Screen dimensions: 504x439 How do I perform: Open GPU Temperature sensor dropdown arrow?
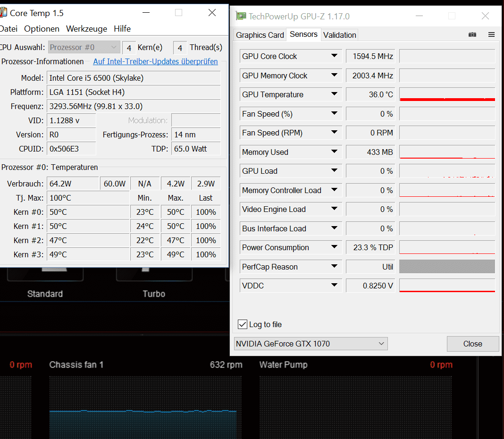pyautogui.click(x=334, y=94)
